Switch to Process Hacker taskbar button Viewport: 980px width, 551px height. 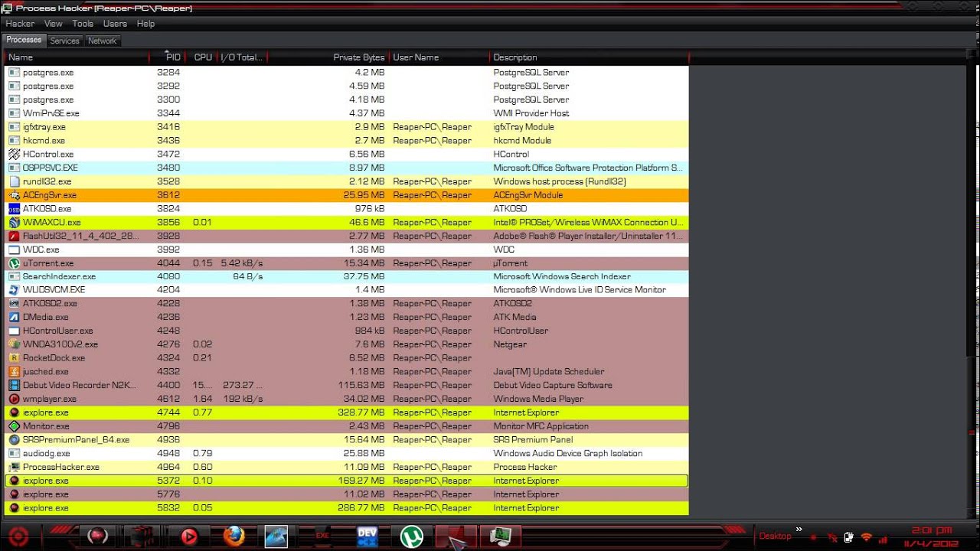point(501,536)
